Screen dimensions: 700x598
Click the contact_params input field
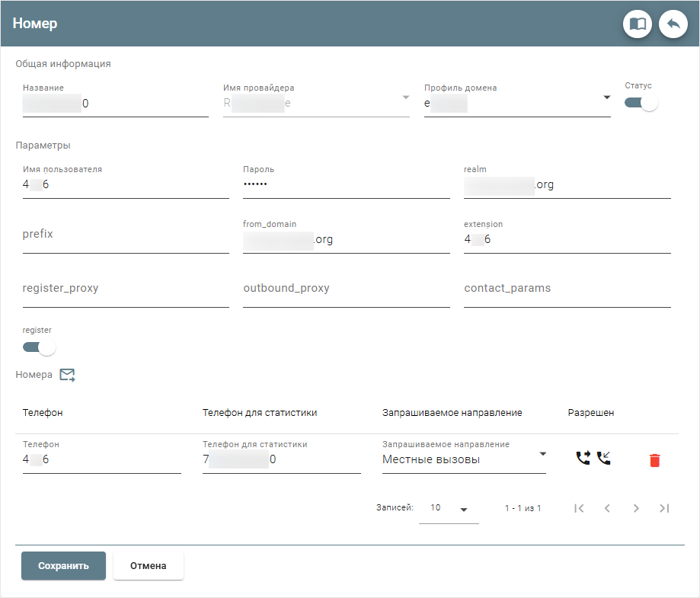[x=567, y=289]
